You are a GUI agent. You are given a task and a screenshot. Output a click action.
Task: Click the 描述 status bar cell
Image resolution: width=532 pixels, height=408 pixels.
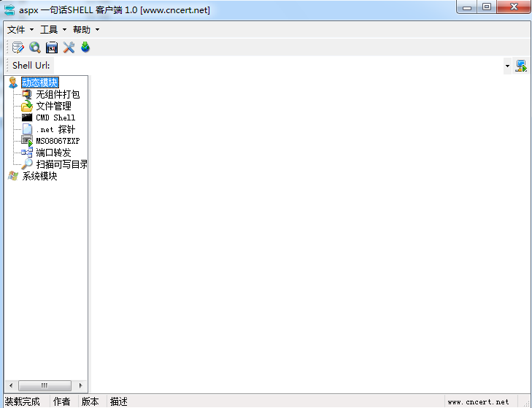click(x=119, y=401)
